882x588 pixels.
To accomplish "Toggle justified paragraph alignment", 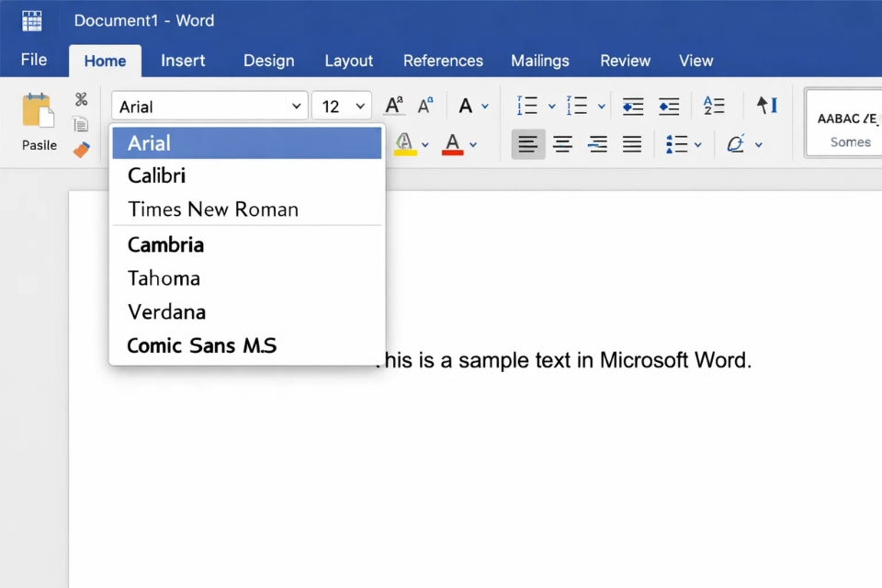I will (x=632, y=144).
